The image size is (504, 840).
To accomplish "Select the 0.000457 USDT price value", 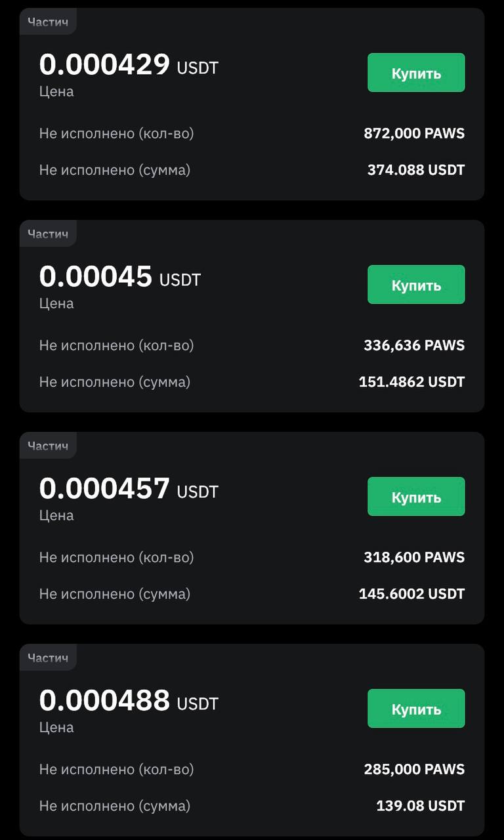I will click(x=129, y=489).
